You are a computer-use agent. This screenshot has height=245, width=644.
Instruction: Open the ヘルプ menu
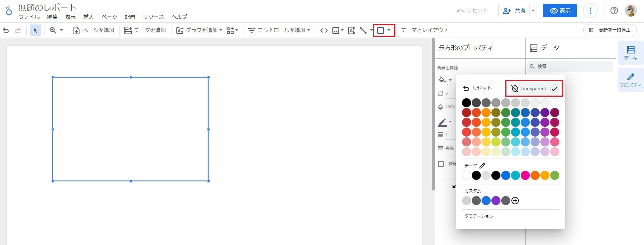(179, 17)
